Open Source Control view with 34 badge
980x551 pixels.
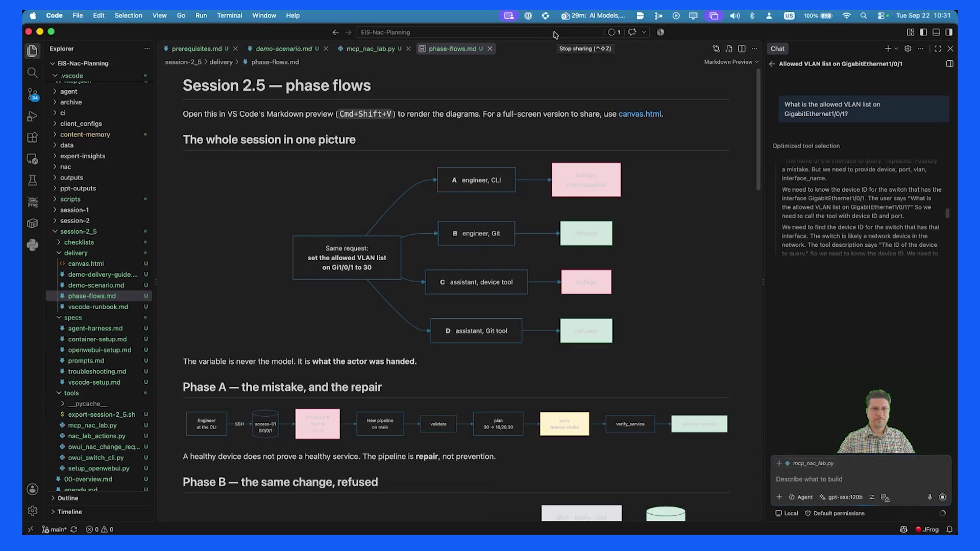[x=32, y=94]
